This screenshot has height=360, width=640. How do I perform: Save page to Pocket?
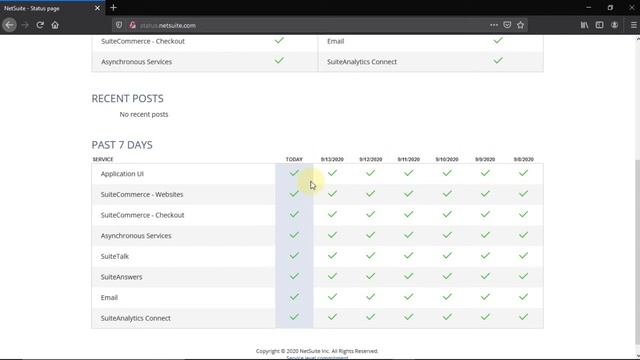pyautogui.click(x=507, y=25)
